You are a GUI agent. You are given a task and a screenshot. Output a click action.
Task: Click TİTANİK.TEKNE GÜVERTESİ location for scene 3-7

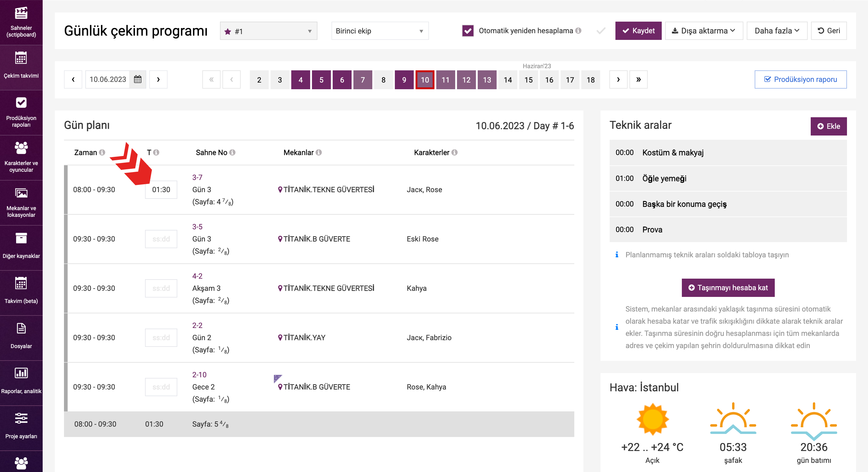[328, 190]
